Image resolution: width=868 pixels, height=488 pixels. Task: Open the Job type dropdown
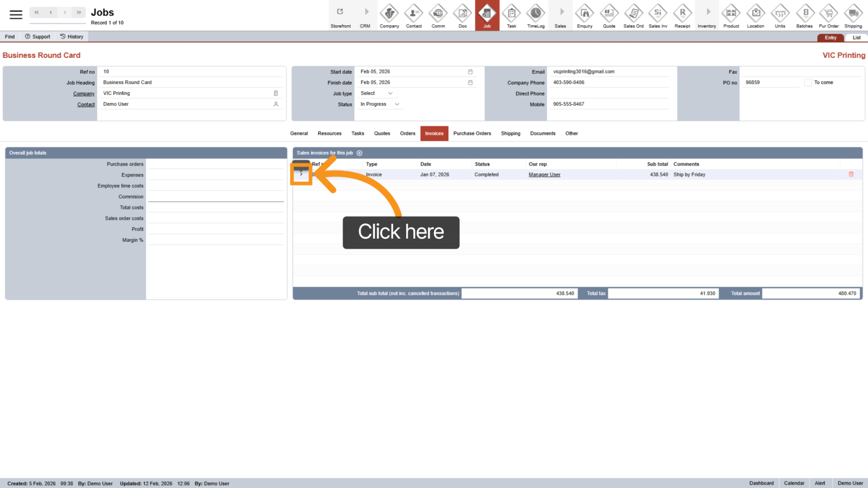[x=377, y=93]
